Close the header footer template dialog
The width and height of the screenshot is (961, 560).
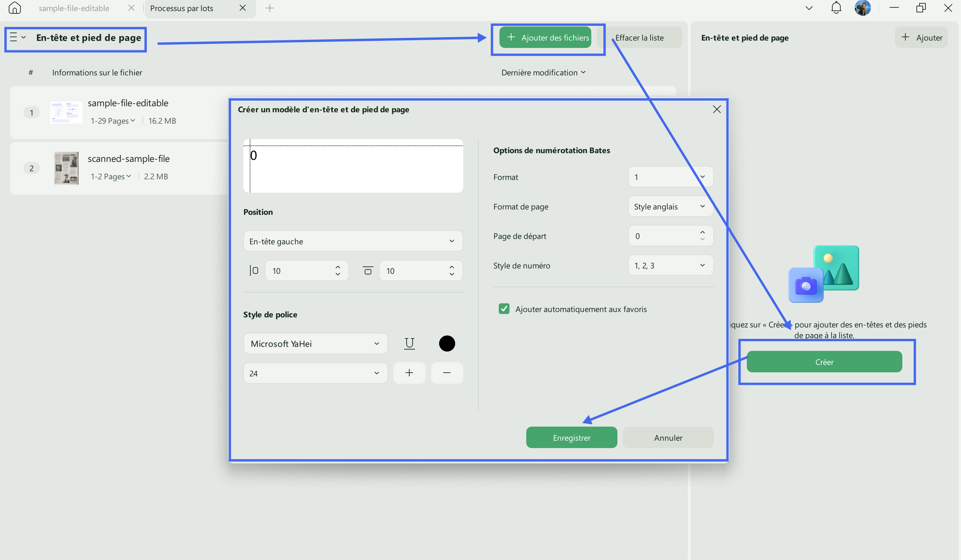point(717,109)
